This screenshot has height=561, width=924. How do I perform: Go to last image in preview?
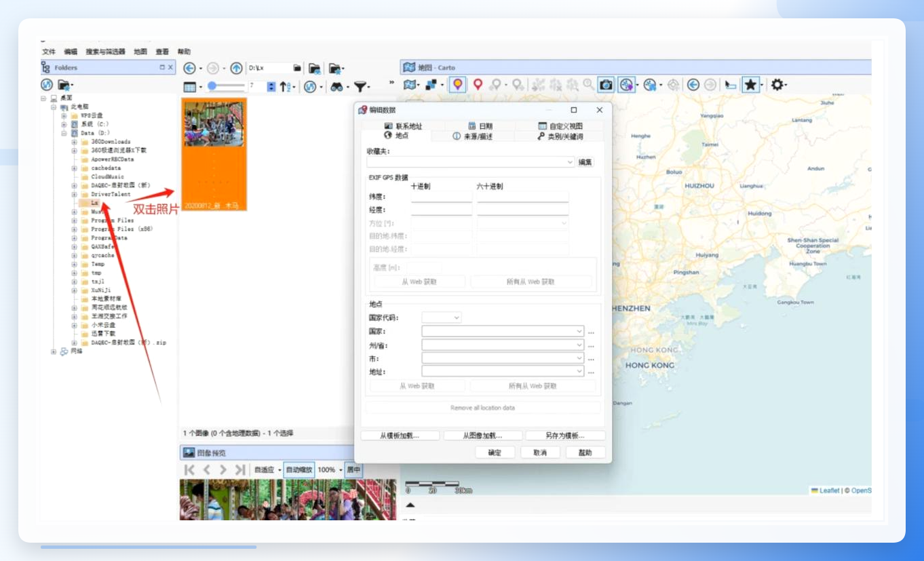[239, 469]
